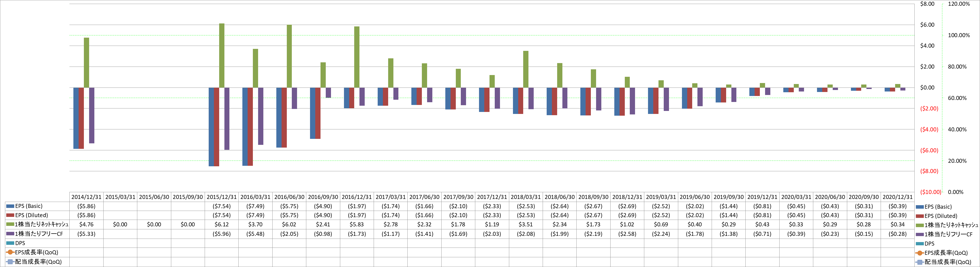The width and height of the screenshot is (980, 267).
Task: Select the purple free CF bar for 2016/03/31
Action: 261,116
